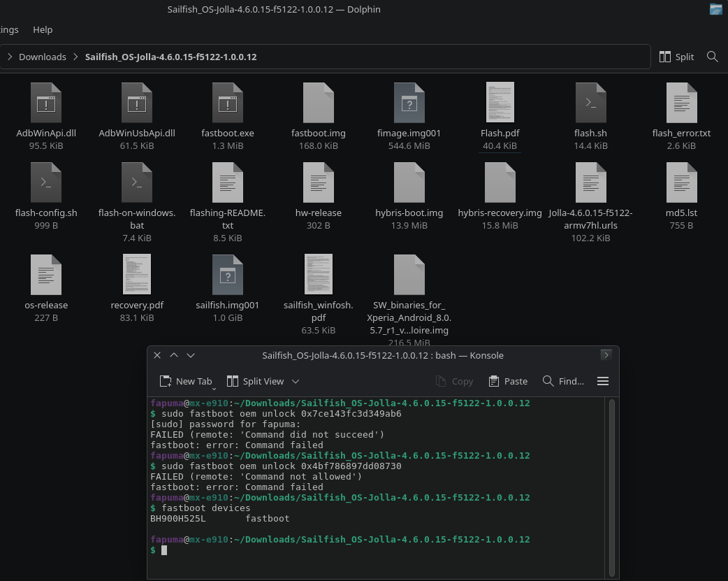The width and height of the screenshot is (728, 581).
Task: Select the flash.sh script file icon
Action: [x=590, y=103]
